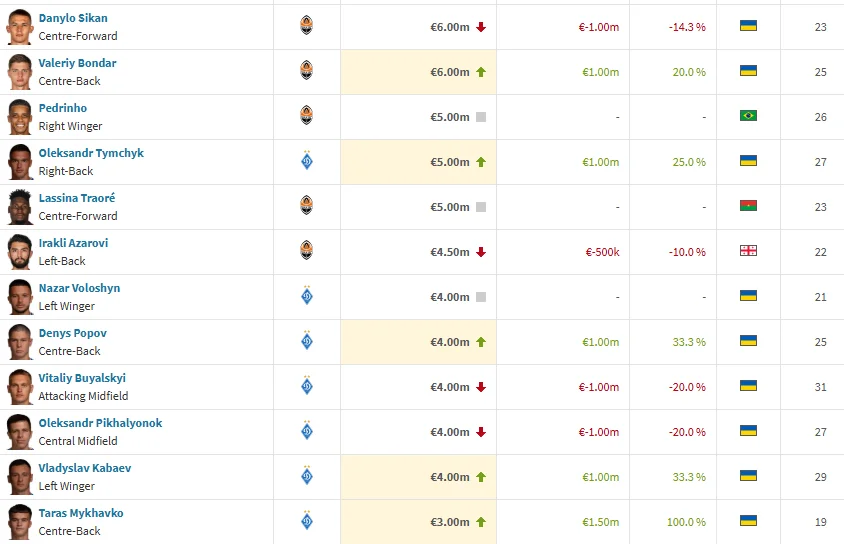Click Dynamo Kyiv crest beside Nazar Voloshyn

point(307,296)
